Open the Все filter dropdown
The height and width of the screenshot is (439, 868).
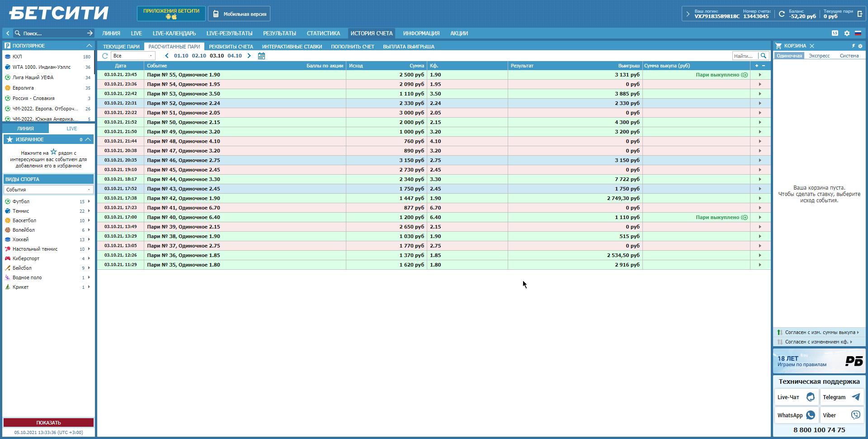click(x=133, y=56)
